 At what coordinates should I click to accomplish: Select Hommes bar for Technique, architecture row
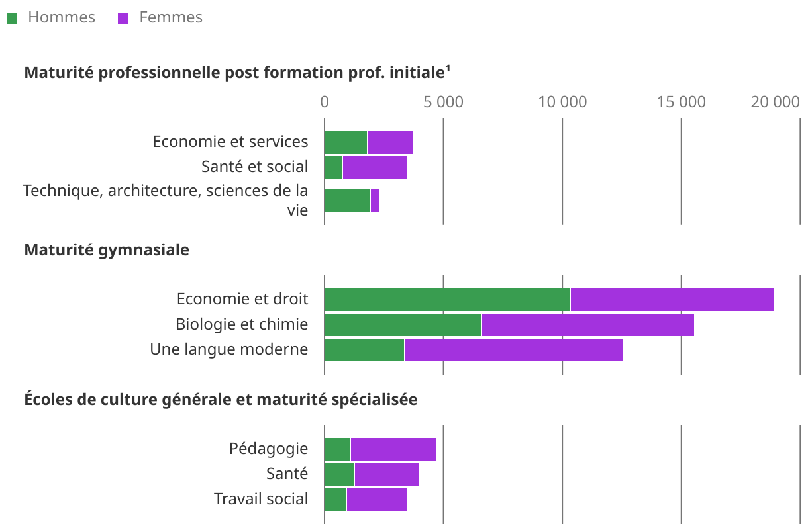[x=347, y=200]
